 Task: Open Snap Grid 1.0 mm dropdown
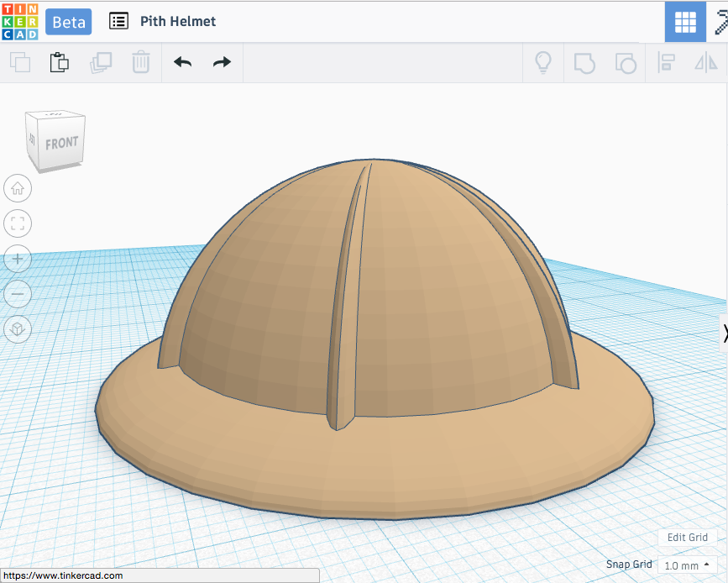pyautogui.click(x=687, y=565)
